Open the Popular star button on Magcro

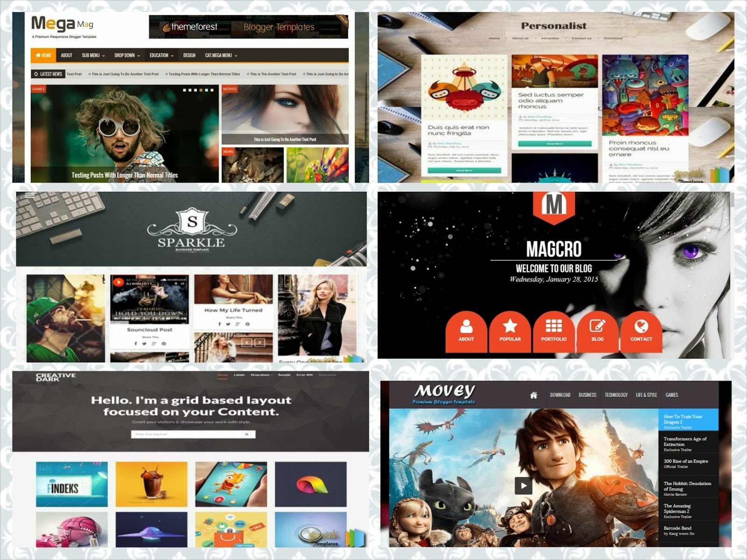[x=510, y=331]
